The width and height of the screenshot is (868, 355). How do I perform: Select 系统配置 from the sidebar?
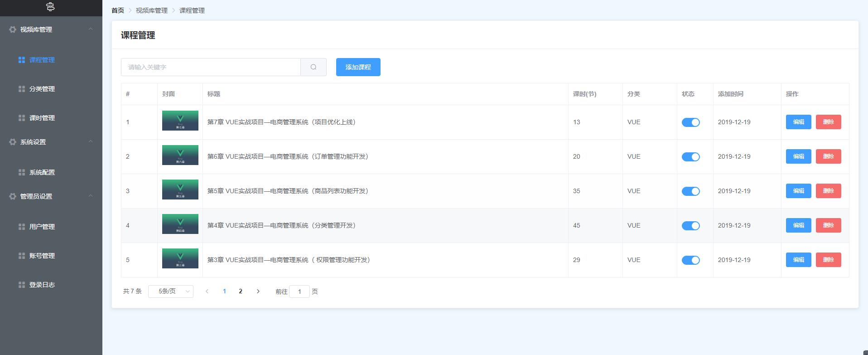tap(42, 172)
